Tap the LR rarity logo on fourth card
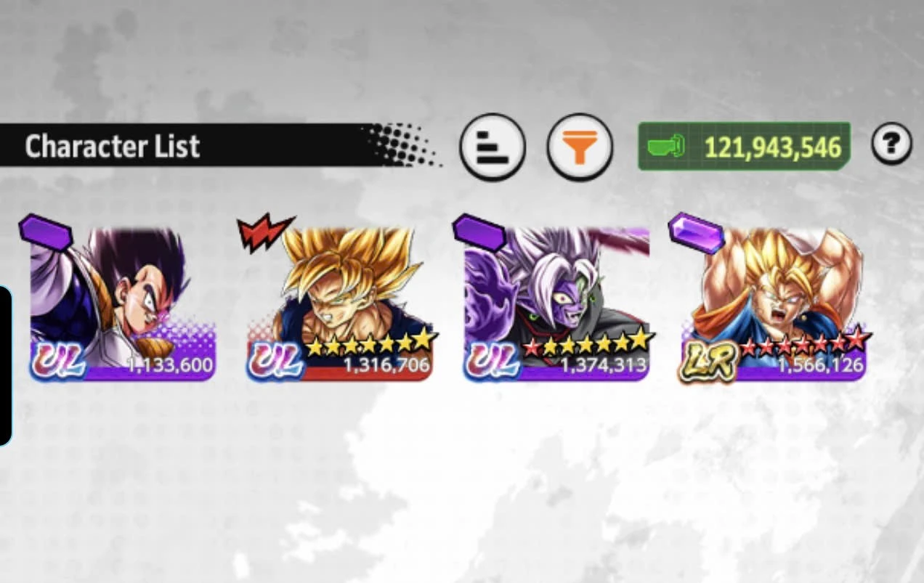924x583 pixels. (709, 361)
